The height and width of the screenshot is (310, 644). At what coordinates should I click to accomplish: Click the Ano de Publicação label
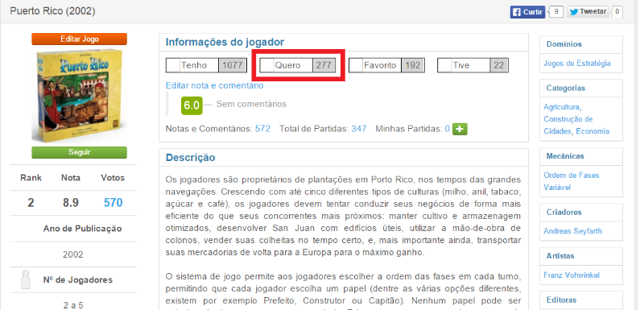tap(83, 229)
